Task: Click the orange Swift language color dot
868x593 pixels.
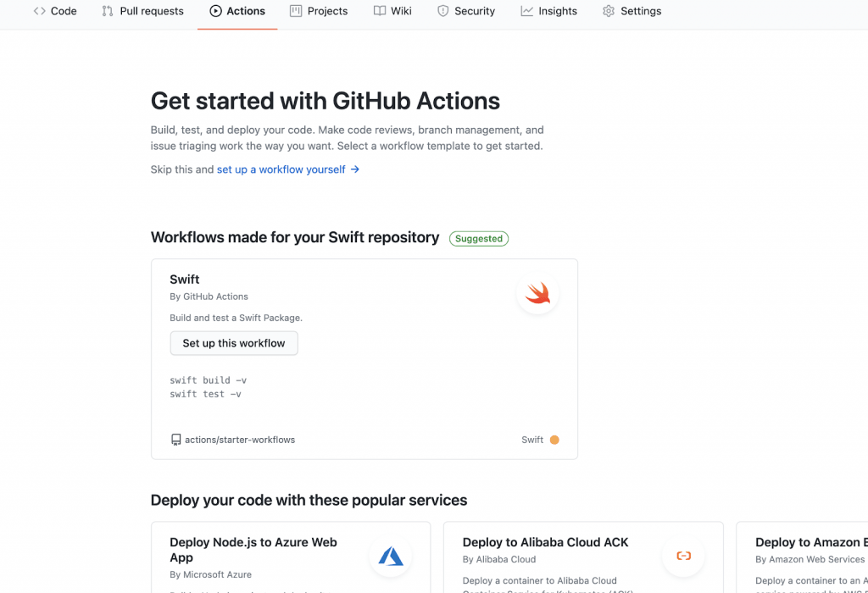Action: [554, 440]
